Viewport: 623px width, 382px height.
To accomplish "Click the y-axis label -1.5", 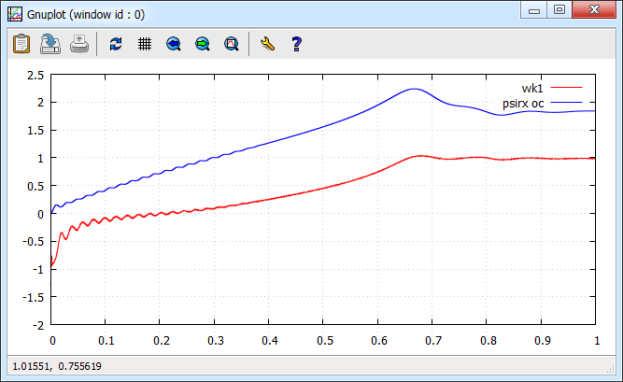I will pos(33,297).
